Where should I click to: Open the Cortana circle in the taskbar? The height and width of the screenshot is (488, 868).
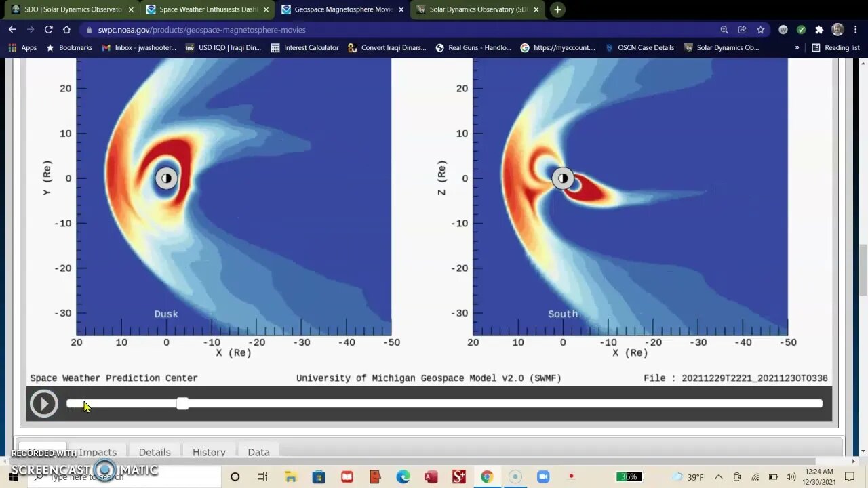click(x=235, y=477)
